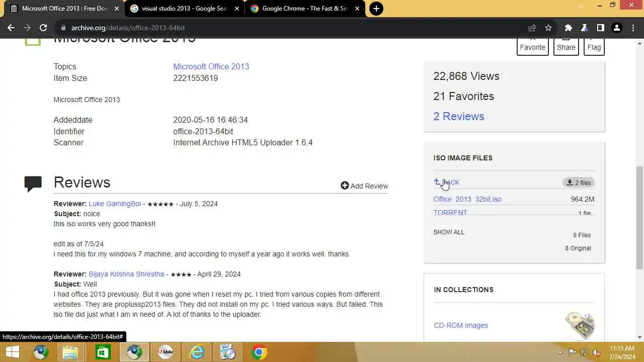Open the Chrome profile avatar
Viewport: 644px width, 362px height.
coord(616,28)
